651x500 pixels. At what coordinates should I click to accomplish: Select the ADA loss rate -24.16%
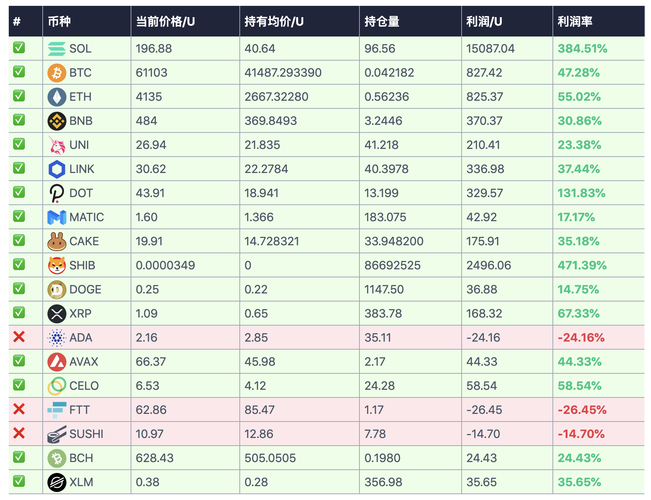(581, 338)
